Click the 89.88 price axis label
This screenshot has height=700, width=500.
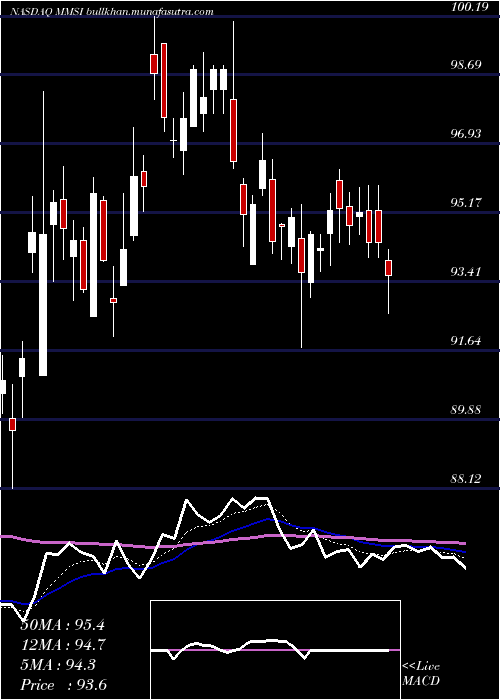[467, 409]
